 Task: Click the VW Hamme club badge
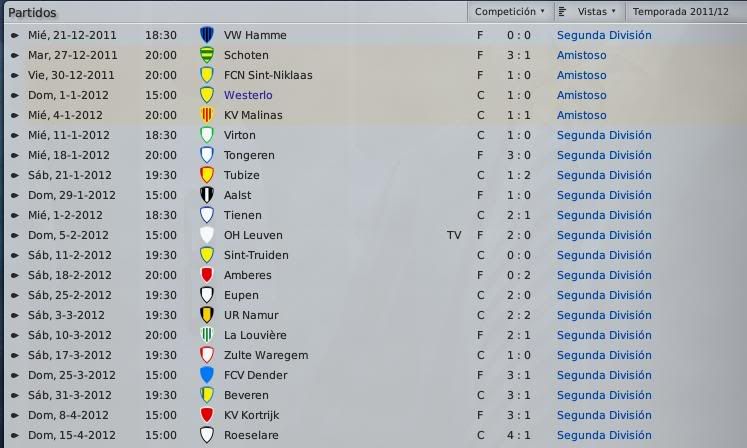(x=206, y=35)
